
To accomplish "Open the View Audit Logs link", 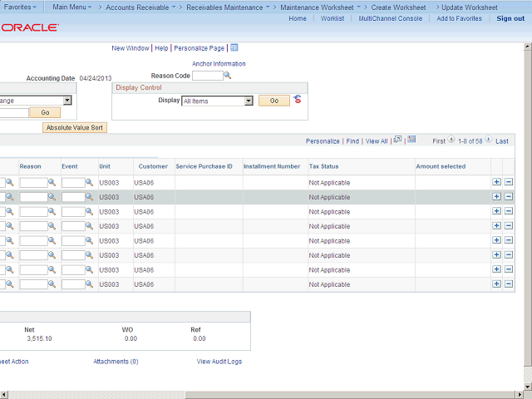I will (x=219, y=362).
